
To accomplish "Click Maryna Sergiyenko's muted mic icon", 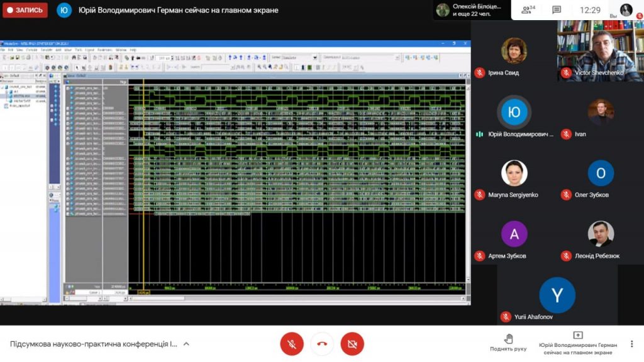I will [479, 195].
